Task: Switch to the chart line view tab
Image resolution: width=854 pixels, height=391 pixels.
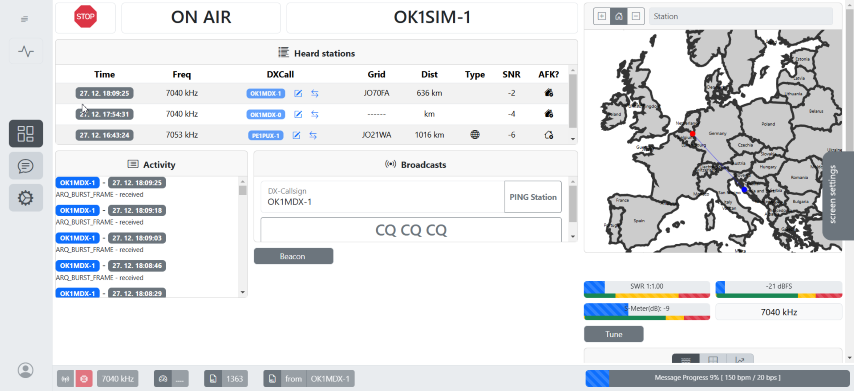Action: click(x=740, y=360)
